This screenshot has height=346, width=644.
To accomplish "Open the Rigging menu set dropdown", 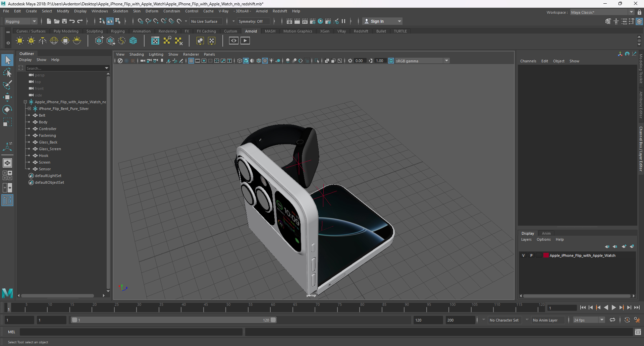I will 21,21.
